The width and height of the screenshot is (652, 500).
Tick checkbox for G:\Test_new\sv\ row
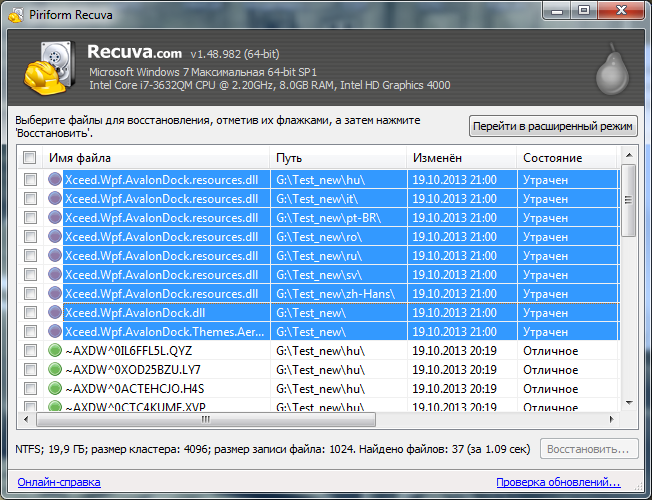[x=30, y=275]
